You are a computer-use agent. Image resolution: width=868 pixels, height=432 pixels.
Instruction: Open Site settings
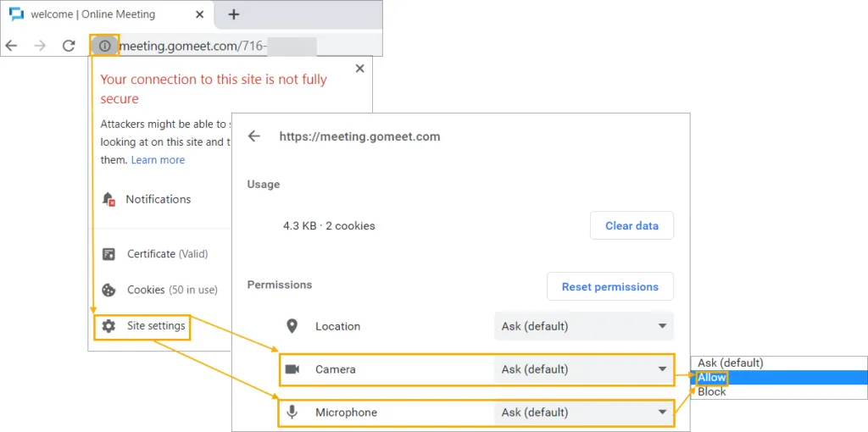pyautogui.click(x=156, y=326)
